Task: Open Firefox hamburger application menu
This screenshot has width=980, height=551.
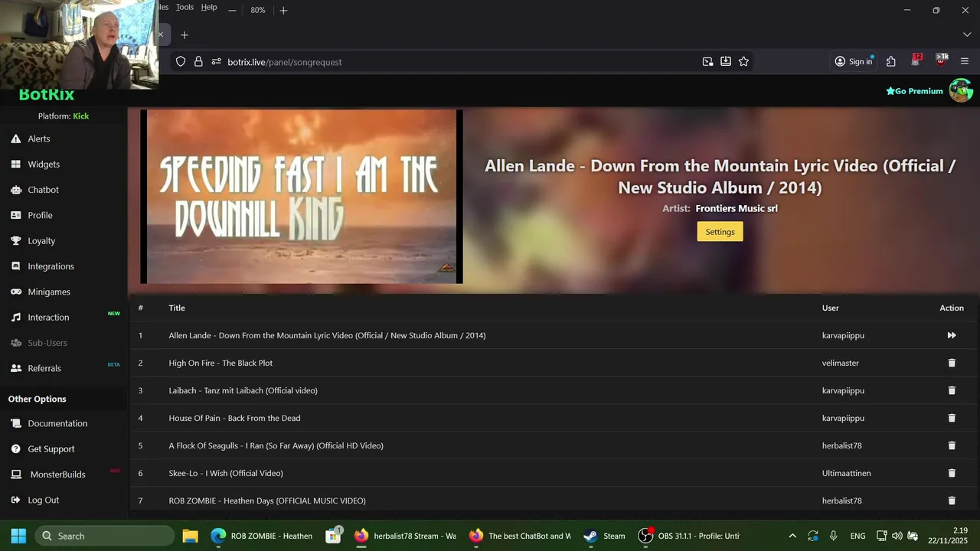Action: (x=964, y=61)
